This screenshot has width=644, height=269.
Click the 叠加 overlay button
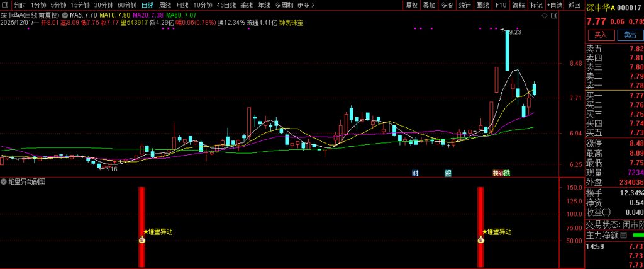[429, 5]
